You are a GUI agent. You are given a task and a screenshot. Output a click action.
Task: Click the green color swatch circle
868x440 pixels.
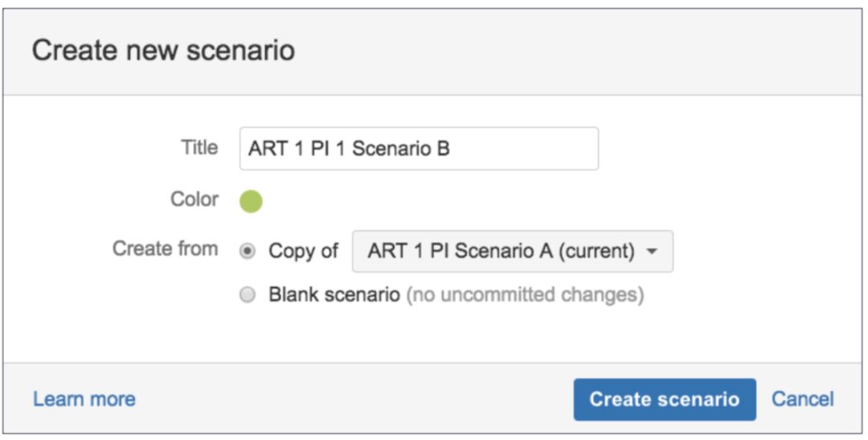click(251, 201)
